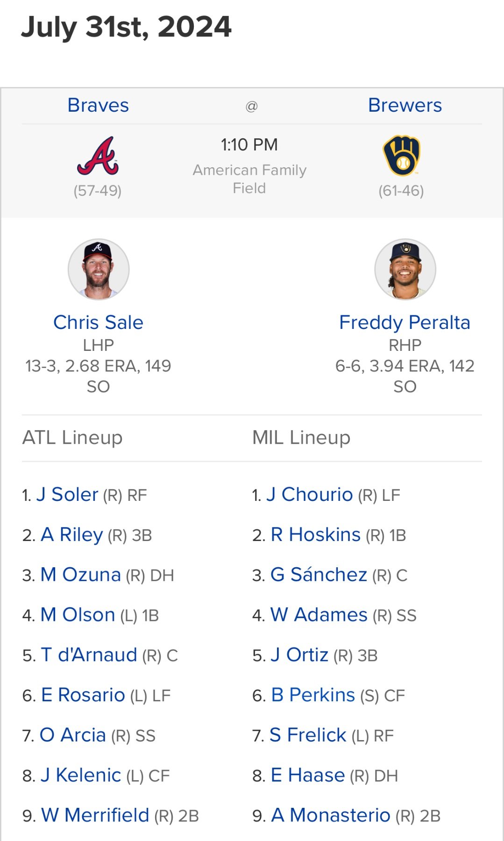Click the Atlanta Braves logo

click(x=98, y=156)
